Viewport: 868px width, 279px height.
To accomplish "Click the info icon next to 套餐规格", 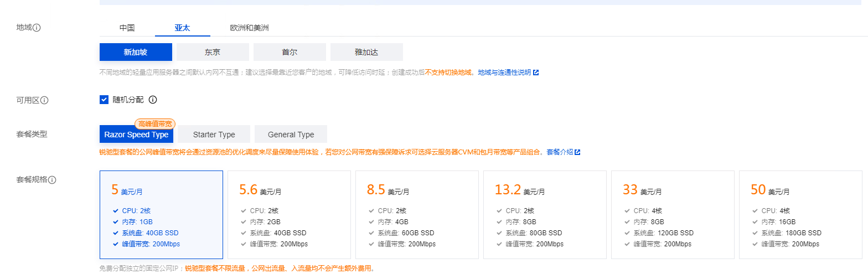I will pos(53,180).
